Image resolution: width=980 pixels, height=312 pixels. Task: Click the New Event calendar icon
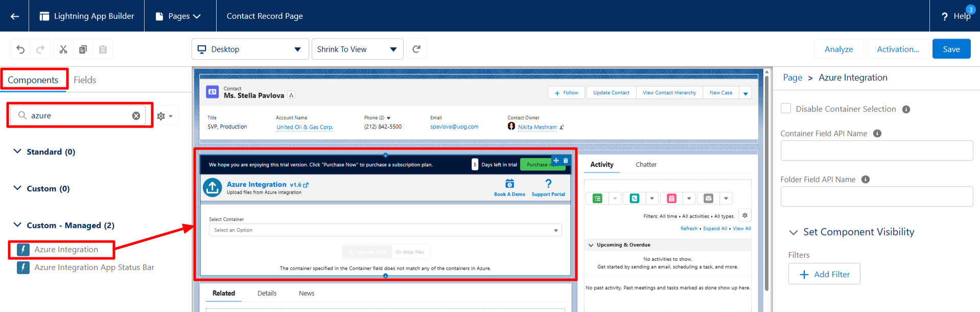coord(671,198)
